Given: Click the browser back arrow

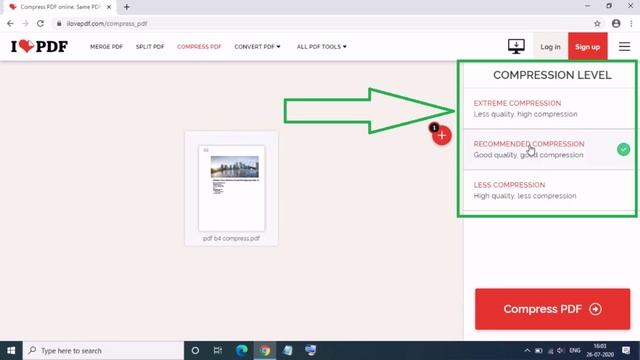Looking at the screenshot, I should [10, 24].
